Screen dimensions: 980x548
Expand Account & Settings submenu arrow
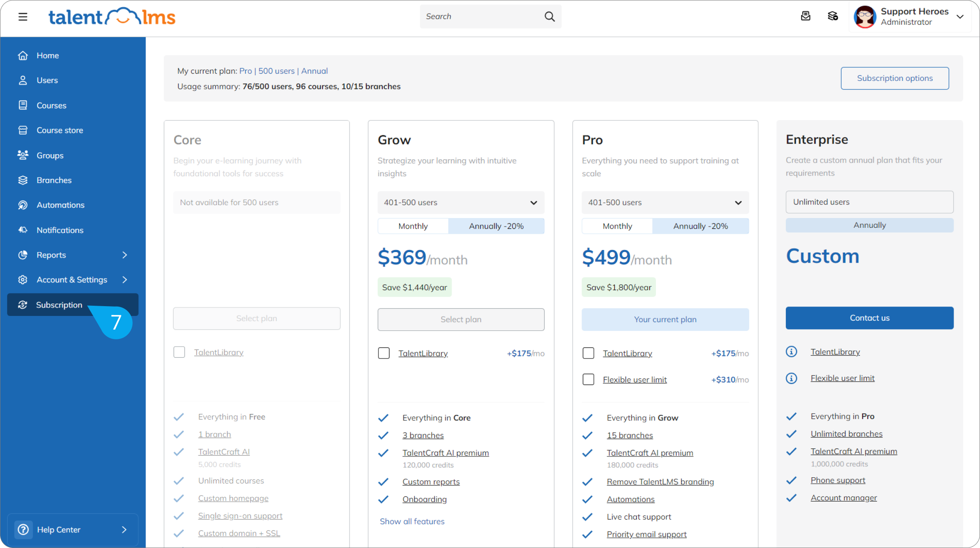tap(125, 280)
